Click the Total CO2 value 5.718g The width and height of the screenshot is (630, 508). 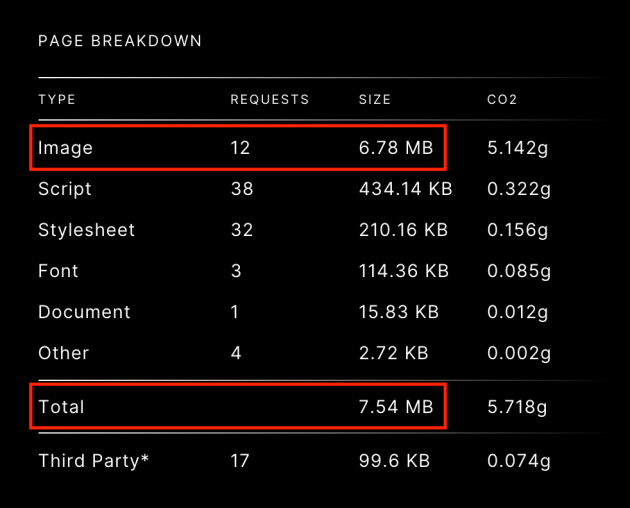coord(518,407)
